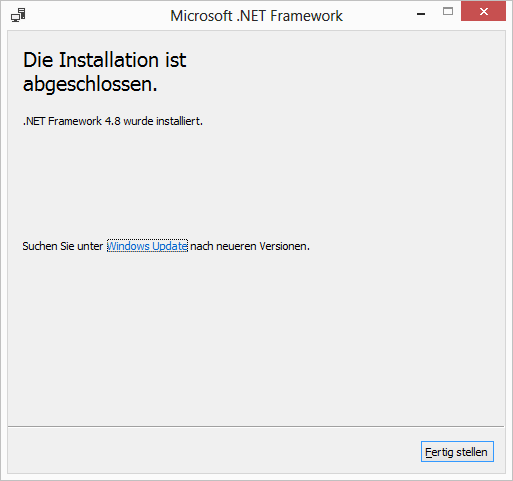Click empty footer area left of Fertig stellen

click(213, 451)
